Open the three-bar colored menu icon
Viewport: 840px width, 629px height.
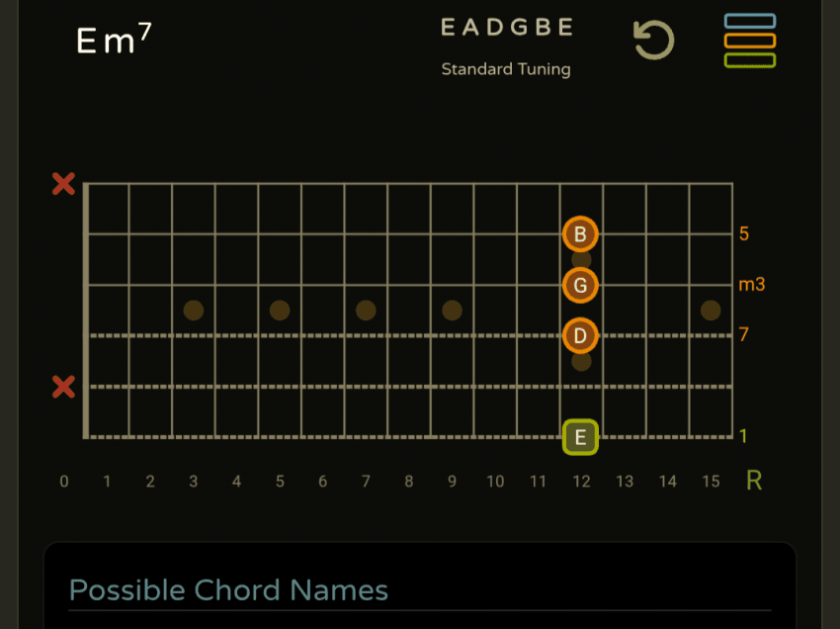pyautogui.click(x=749, y=41)
